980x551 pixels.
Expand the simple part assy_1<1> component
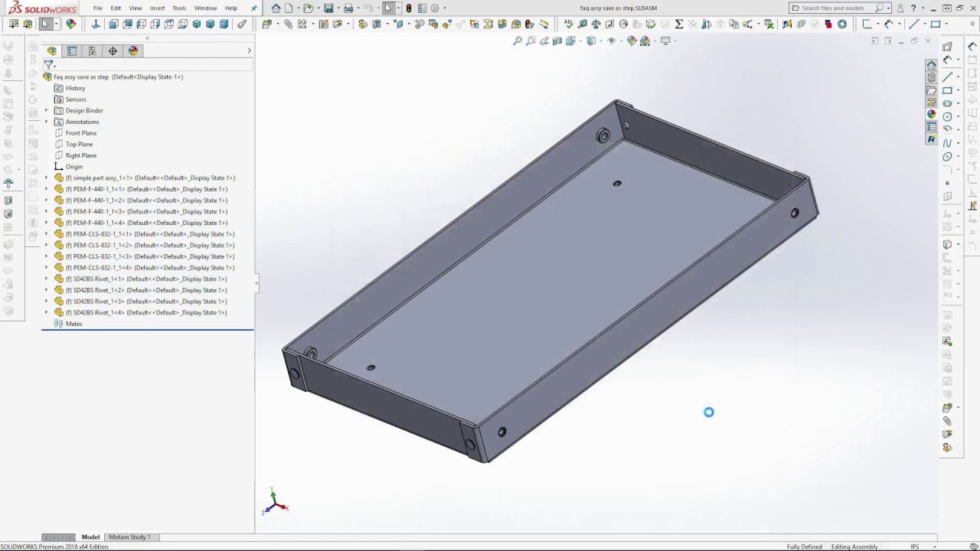pos(46,178)
